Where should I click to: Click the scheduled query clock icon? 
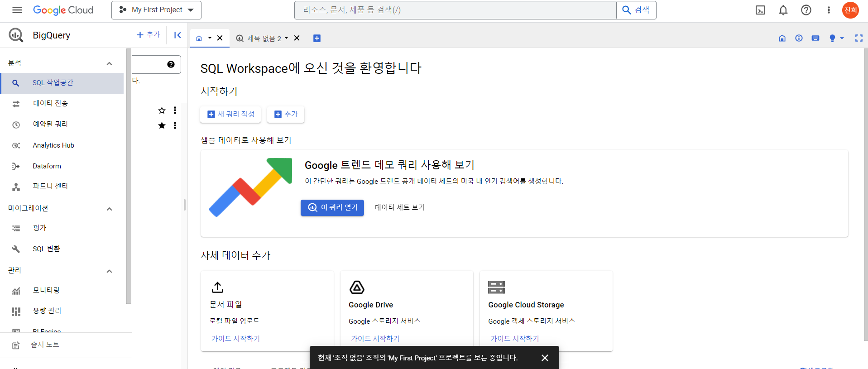tap(16, 125)
